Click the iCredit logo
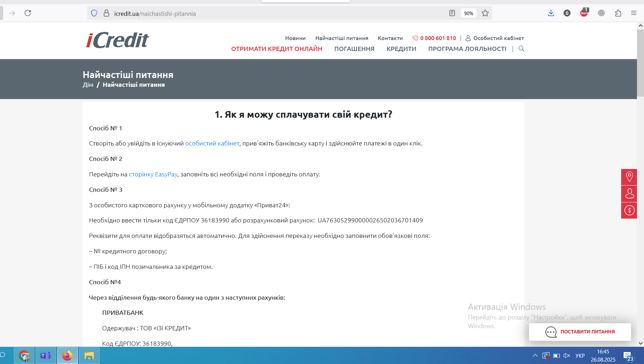The height and width of the screenshot is (364, 644). pos(117,40)
